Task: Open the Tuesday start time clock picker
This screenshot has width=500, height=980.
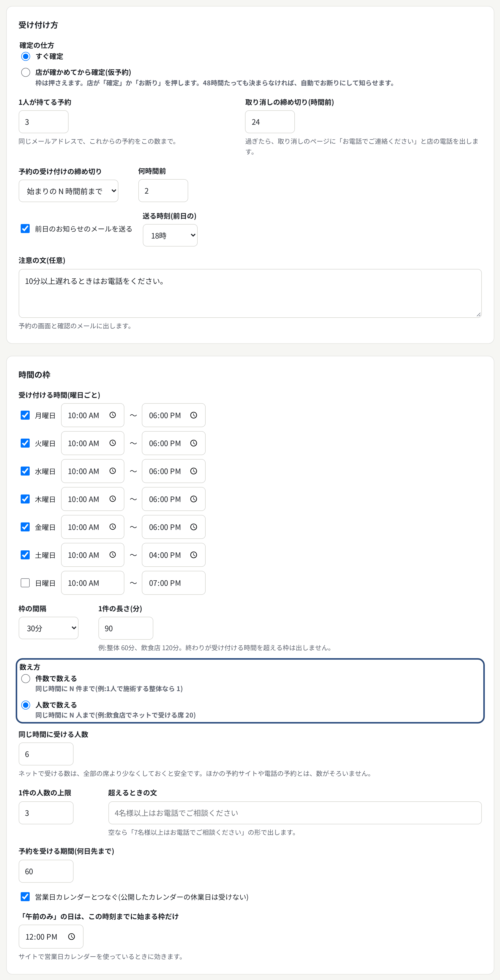Action: point(112,443)
